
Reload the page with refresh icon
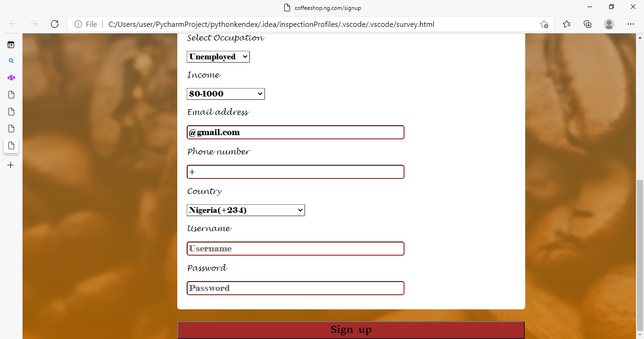[x=55, y=24]
